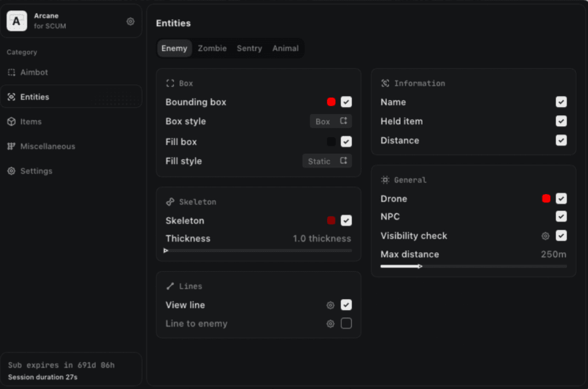Enable the Line to enemy checkbox

[346, 324]
